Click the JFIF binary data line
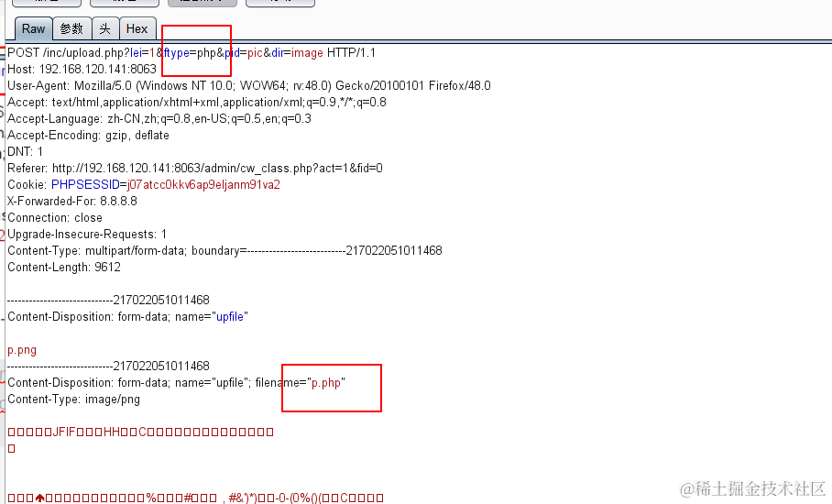 pyautogui.click(x=140, y=432)
